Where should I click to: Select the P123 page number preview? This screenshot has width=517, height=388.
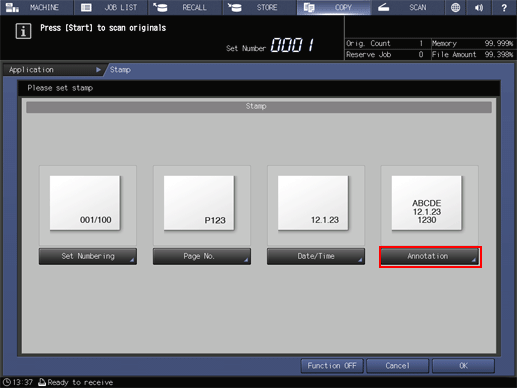click(199, 203)
